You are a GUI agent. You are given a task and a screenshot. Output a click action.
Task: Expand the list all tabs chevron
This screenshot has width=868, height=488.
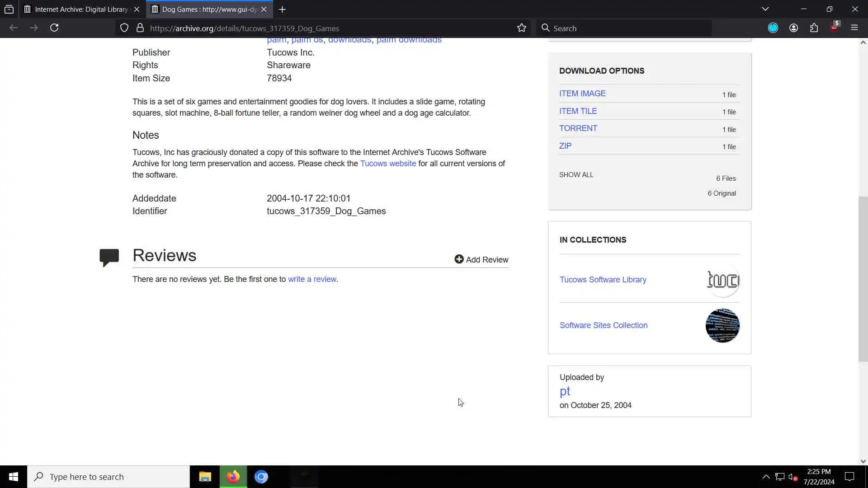[765, 9]
